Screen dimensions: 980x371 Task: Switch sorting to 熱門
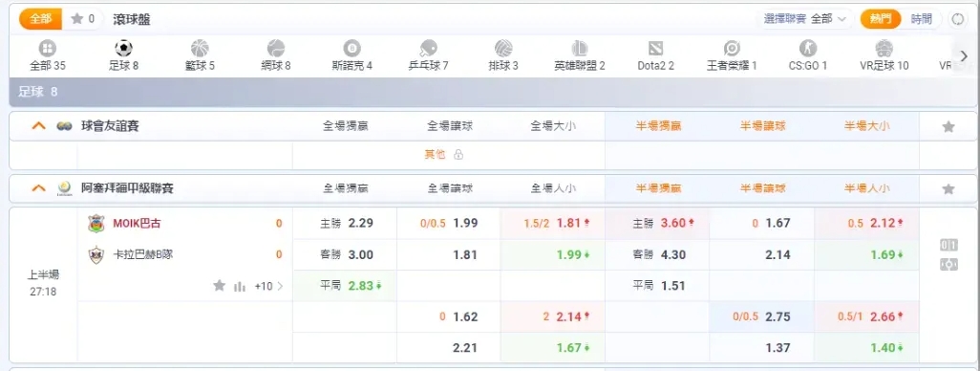coord(881,19)
